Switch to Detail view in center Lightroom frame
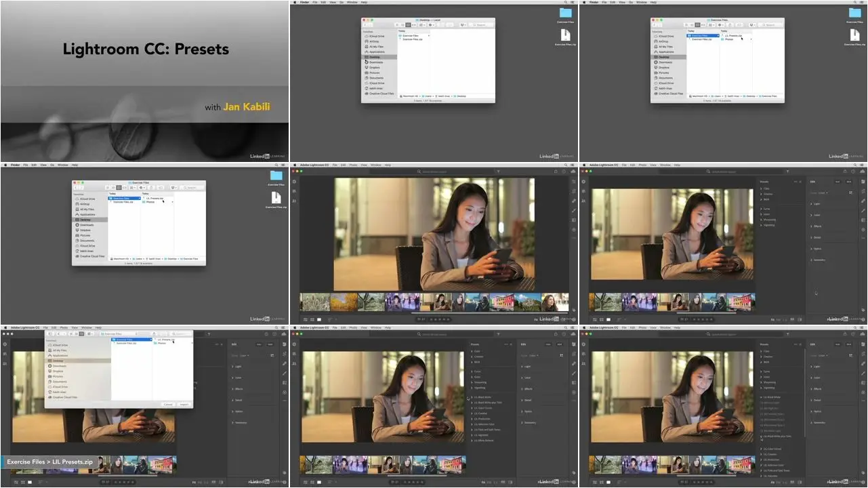Viewport: 868px width, 488px height. [319, 319]
